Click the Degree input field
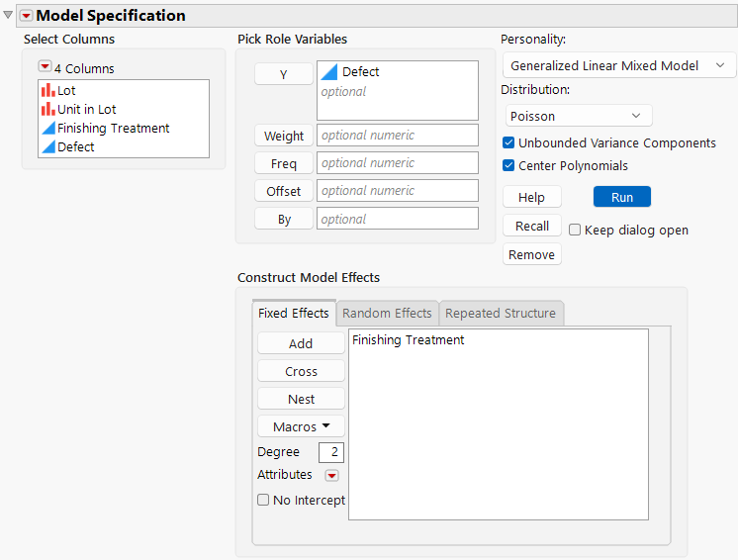738x560 pixels. (x=330, y=452)
